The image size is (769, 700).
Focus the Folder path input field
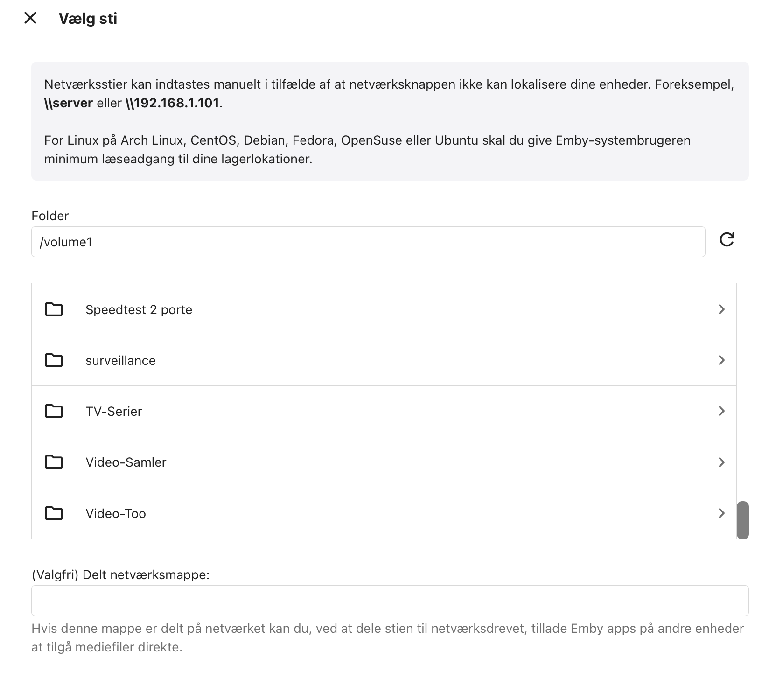tap(368, 242)
